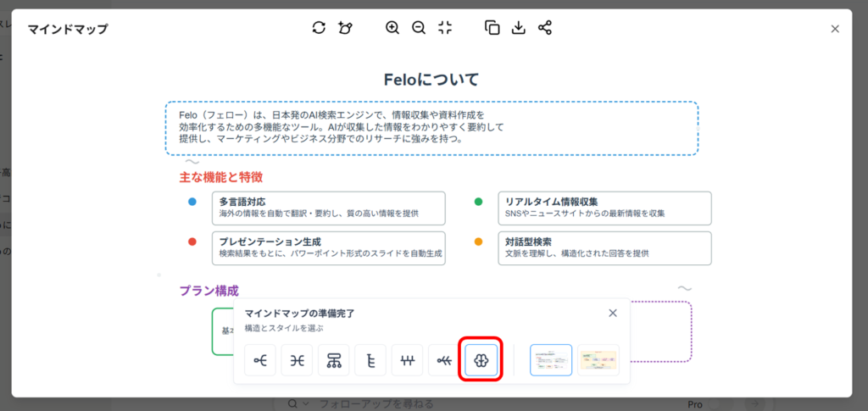Zoom out of the mind map
This screenshot has height=411, width=868.
(418, 28)
